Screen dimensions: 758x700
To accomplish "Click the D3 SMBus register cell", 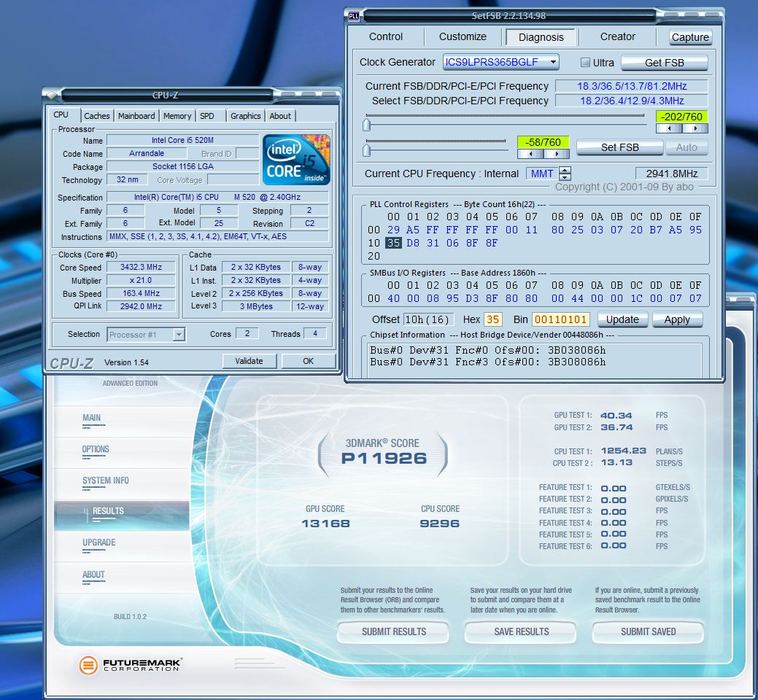I will (472, 298).
